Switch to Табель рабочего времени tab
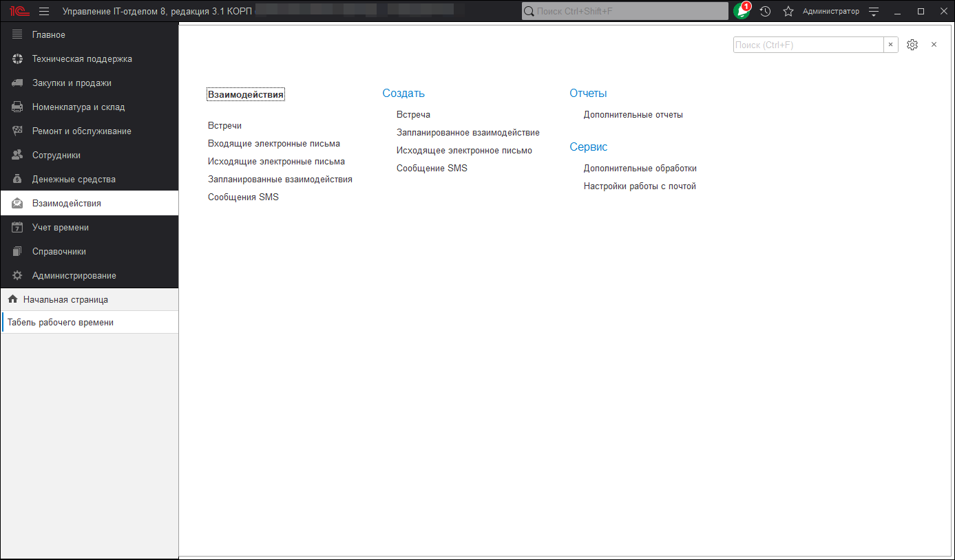The image size is (955, 560). pyautogui.click(x=61, y=323)
